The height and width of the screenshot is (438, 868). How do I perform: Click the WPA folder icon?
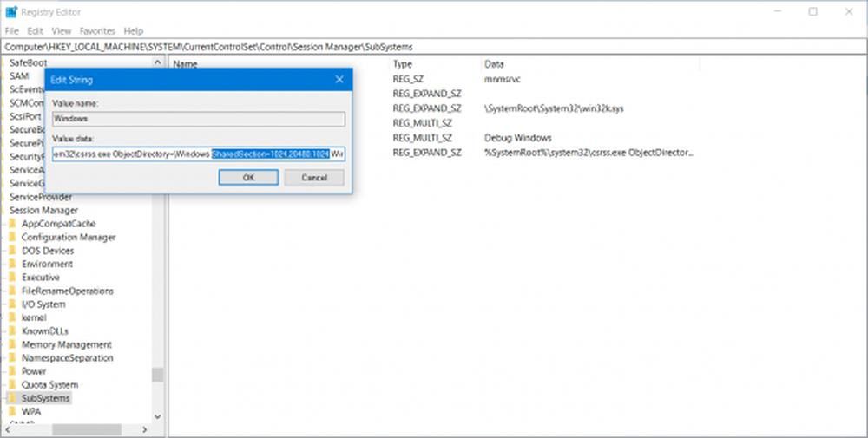(x=12, y=412)
